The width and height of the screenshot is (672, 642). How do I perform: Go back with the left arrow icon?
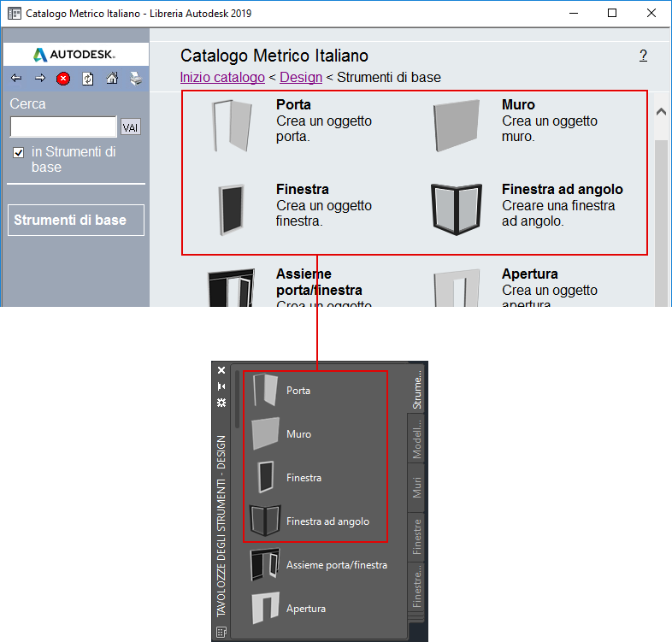[x=16, y=79]
